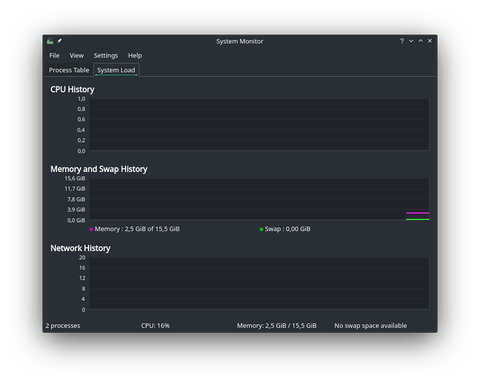Open the File menu

54,56
